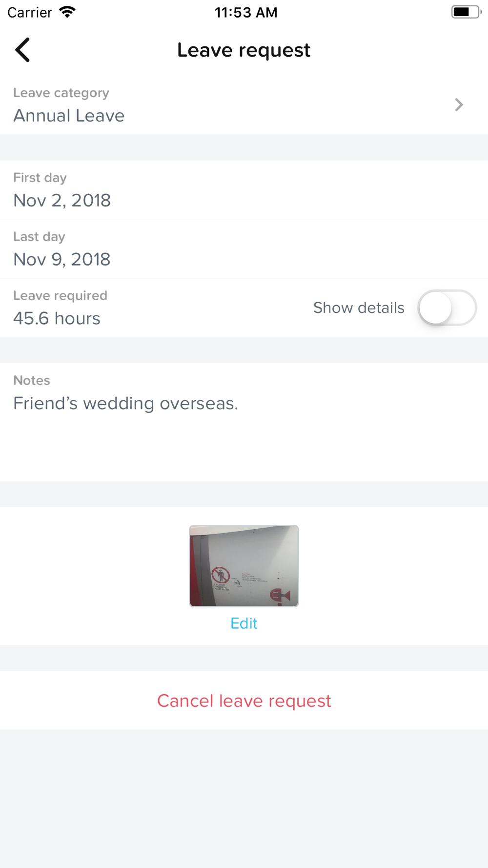Select Annual Leave category row
488x868 pixels.
(x=244, y=104)
